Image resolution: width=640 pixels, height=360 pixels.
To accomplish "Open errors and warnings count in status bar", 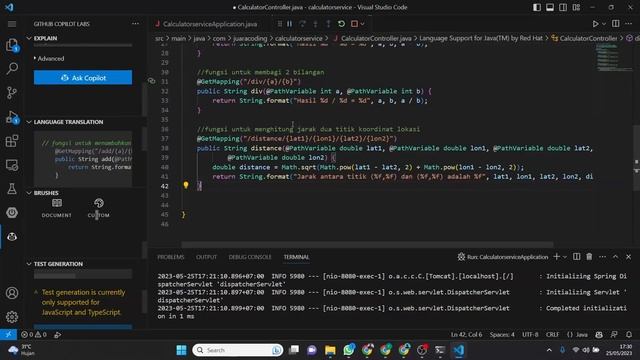I will [34, 334].
